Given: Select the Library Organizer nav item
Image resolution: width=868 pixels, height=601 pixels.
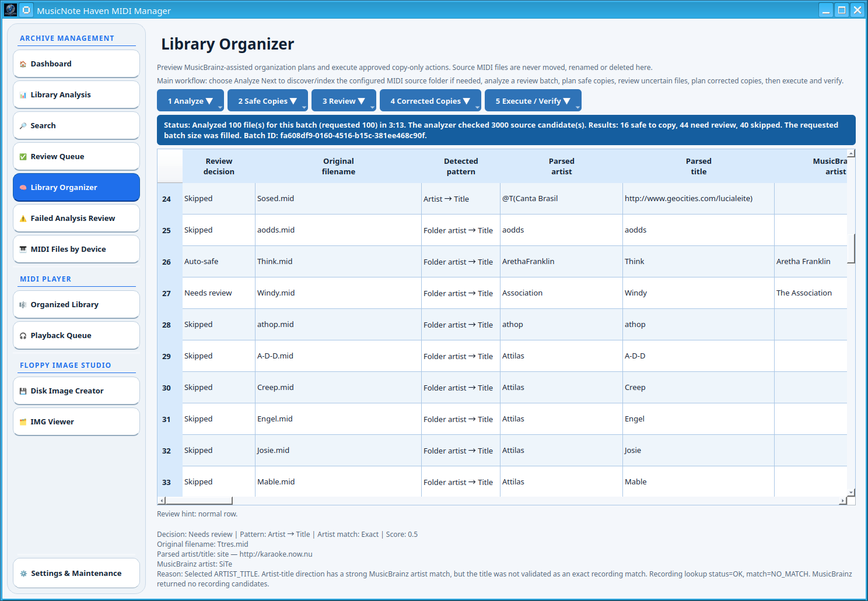Looking at the screenshot, I should coord(76,188).
